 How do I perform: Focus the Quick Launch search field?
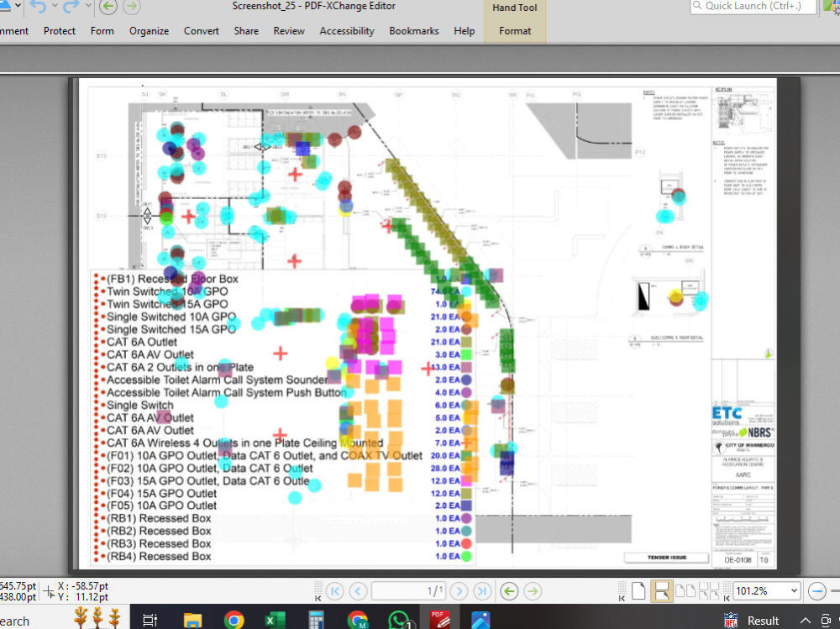(x=753, y=7)
